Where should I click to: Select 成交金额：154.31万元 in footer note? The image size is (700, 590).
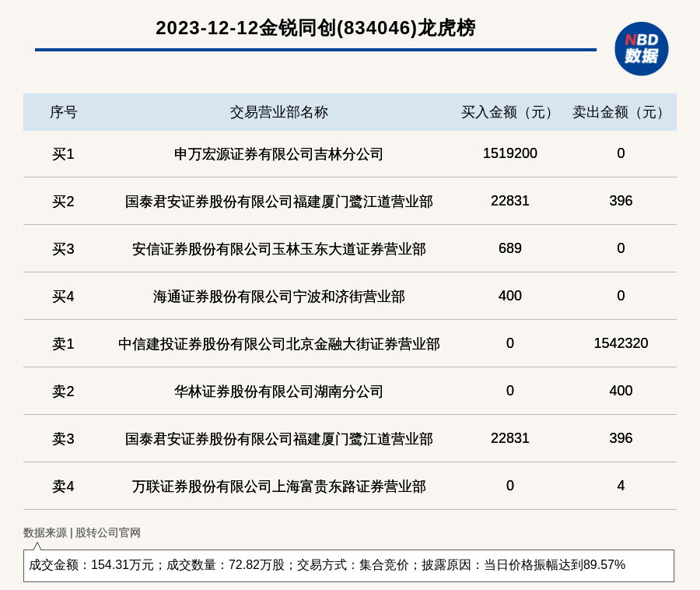pos(91,565)
